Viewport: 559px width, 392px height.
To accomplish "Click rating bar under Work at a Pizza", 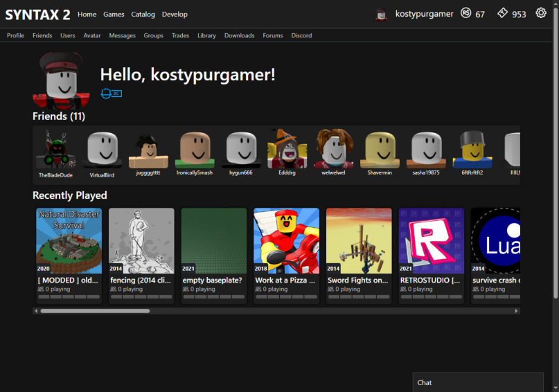I will pyautogui.click(x=286, y=296).
